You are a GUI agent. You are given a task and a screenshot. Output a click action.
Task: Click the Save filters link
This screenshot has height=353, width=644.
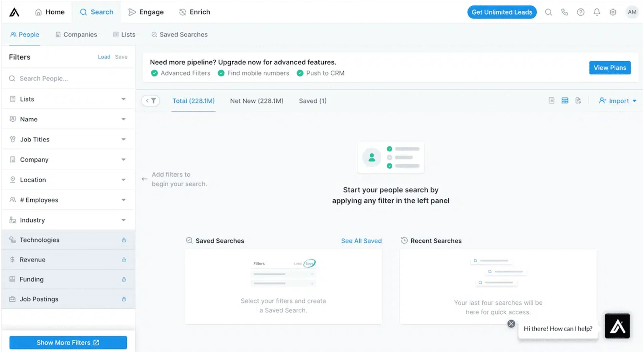click(121, 57)
